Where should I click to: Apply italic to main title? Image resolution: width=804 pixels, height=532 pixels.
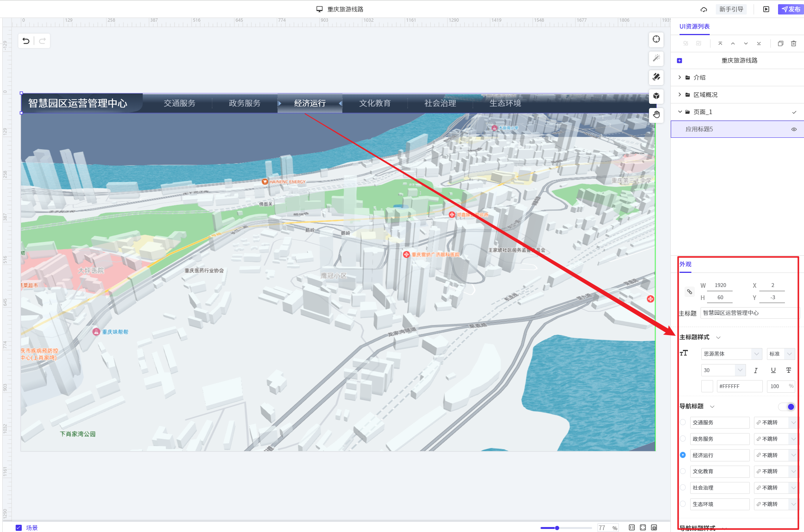point(756,370)
